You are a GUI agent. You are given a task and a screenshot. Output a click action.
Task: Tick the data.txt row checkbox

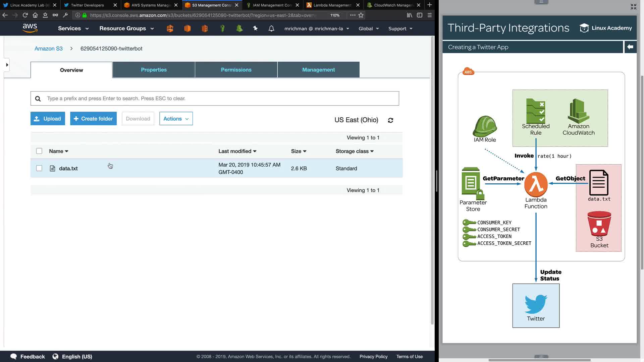coord(39,168)
